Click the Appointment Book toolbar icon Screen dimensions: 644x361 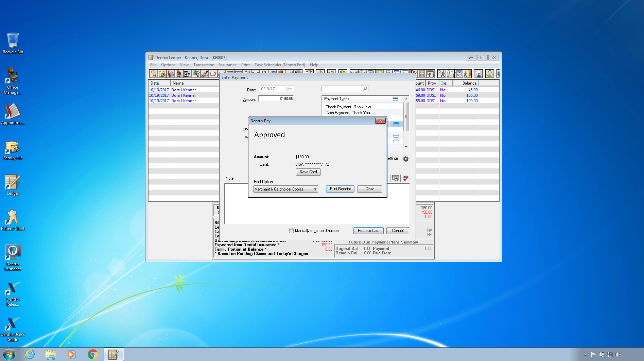click(171, 74)
